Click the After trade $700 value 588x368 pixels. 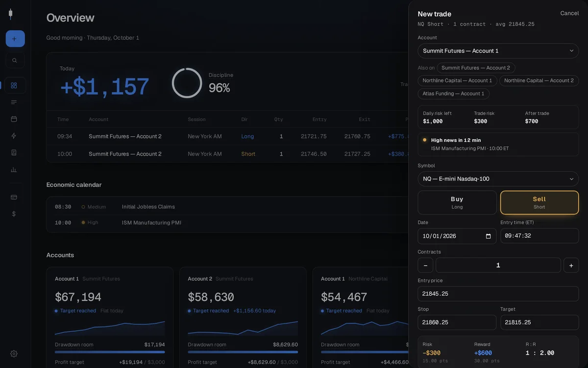[x=532, y=121]
